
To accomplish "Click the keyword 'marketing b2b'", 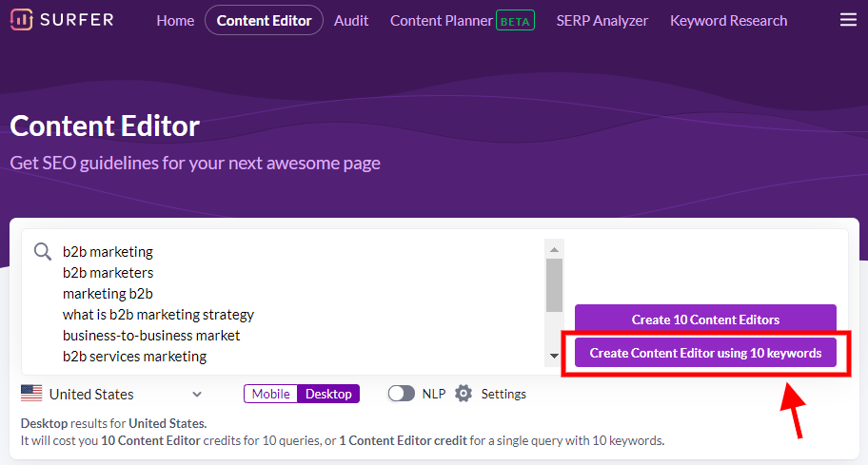I will [x=108, y=294].
